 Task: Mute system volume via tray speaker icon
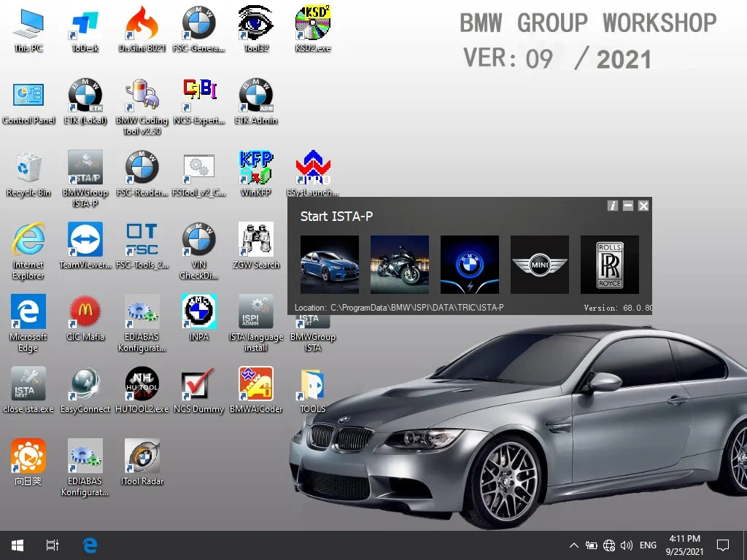coord(626,545)
